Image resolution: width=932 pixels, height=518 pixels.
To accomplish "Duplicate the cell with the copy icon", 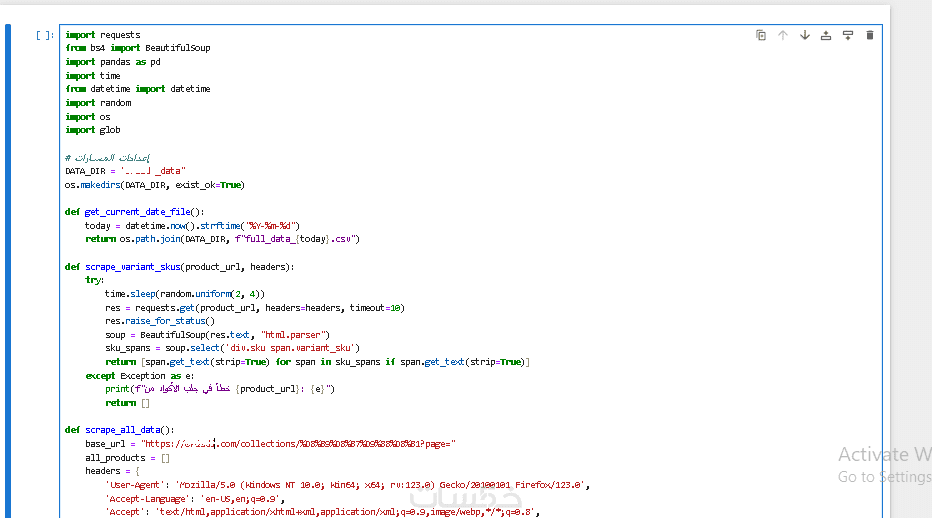I will 761,35.
